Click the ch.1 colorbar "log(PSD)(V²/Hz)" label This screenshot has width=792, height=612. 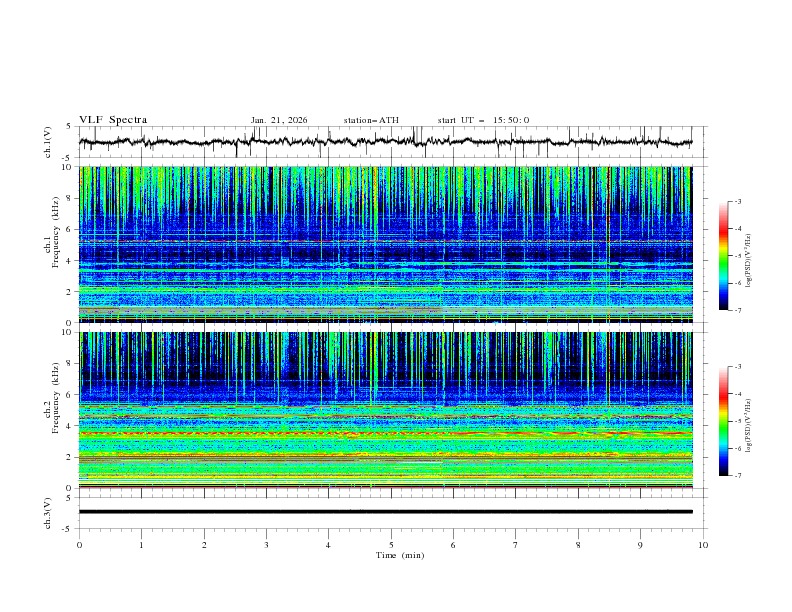(749, 261)
